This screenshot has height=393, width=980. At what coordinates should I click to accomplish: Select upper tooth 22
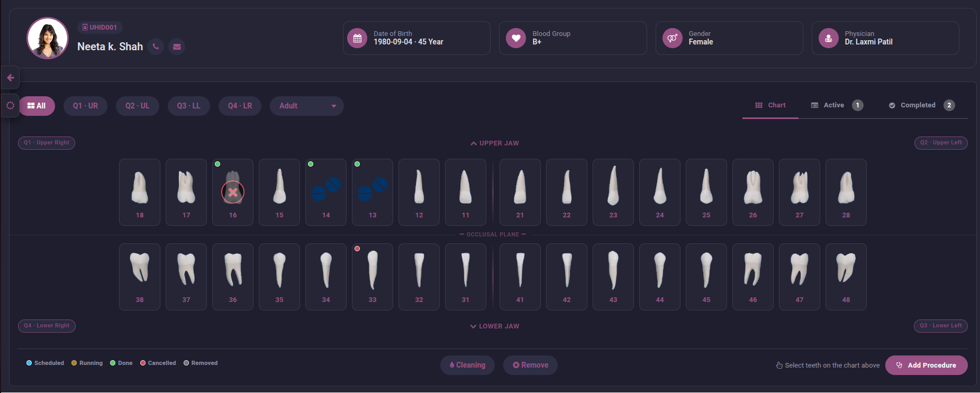click(567, 192)
